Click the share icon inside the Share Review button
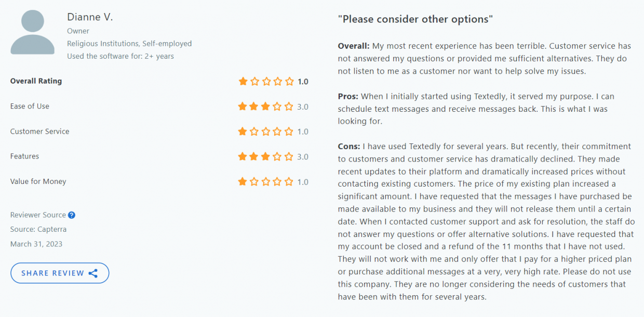Viewport: 644px width, 317px height. click(93, 273)
